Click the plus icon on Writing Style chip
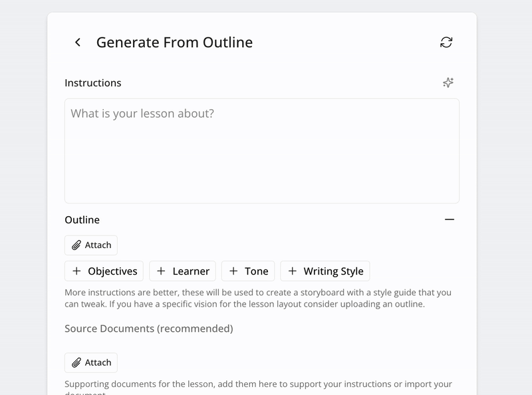Screen dimensions: 532x395 (292, 271)
